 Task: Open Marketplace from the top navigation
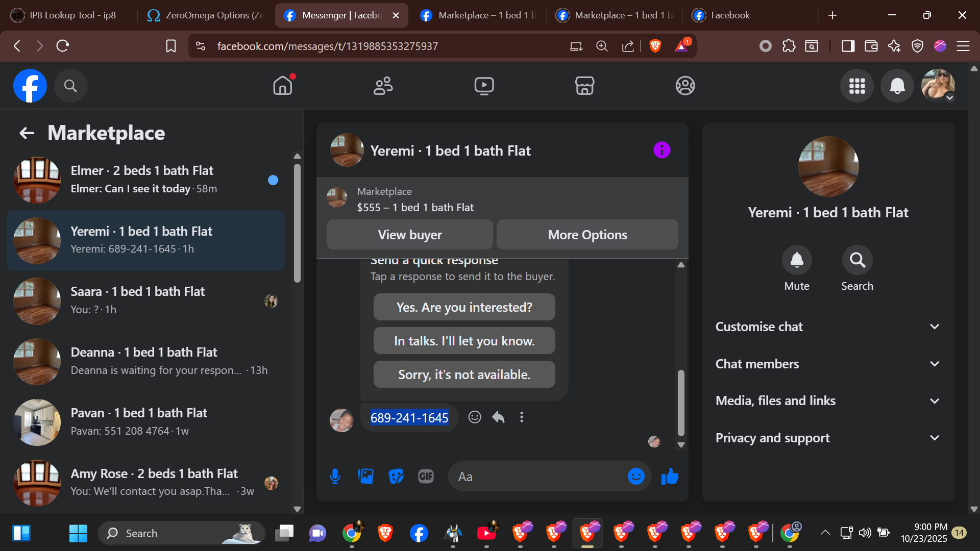pyautogui.click(x=584, y=86)
